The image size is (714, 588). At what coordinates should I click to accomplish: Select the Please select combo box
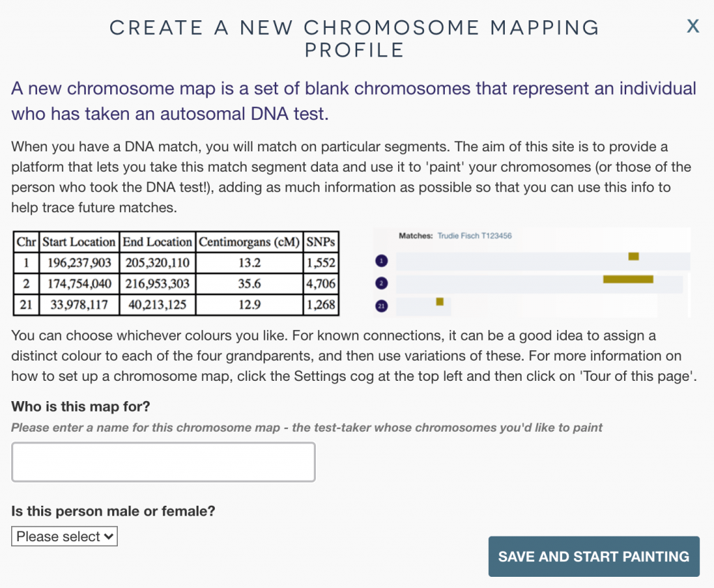coord(64,536)
